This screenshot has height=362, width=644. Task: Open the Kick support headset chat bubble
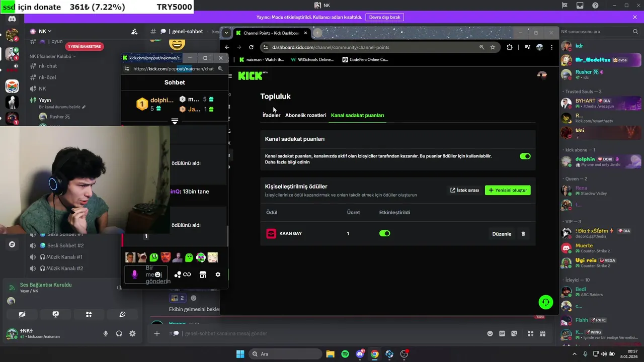pos(545,302)
